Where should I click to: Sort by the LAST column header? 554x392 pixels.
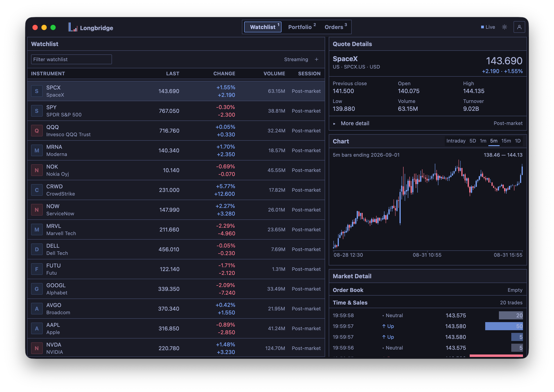click(172, 73)
